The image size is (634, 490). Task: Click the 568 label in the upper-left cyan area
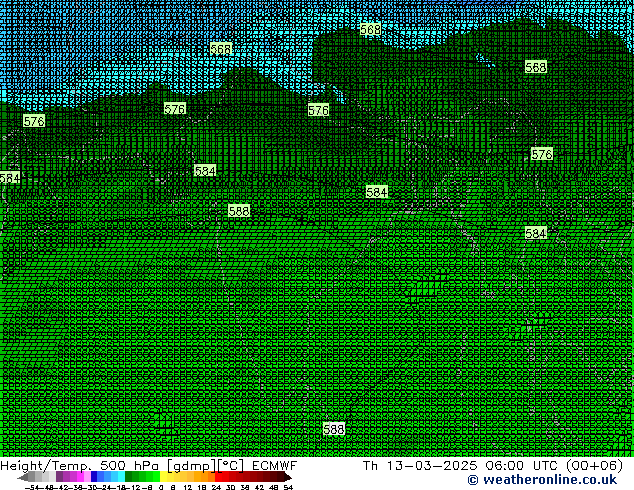[x=221, y=49]
